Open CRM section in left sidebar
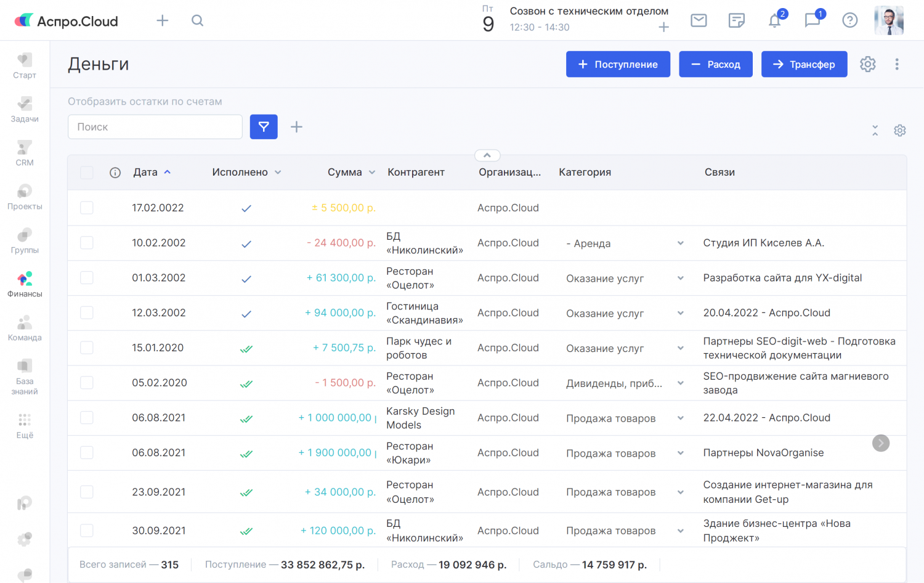The width and height of the screenshot is (924, 583). point(25,153)
